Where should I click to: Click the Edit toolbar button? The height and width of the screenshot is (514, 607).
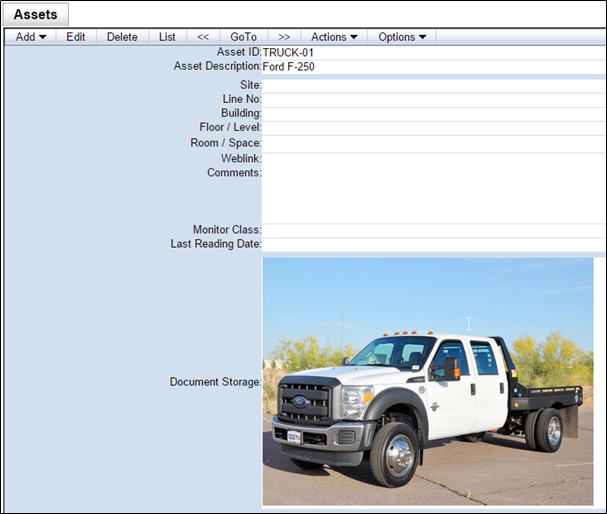pyautogui.click(x=75, y=37)
